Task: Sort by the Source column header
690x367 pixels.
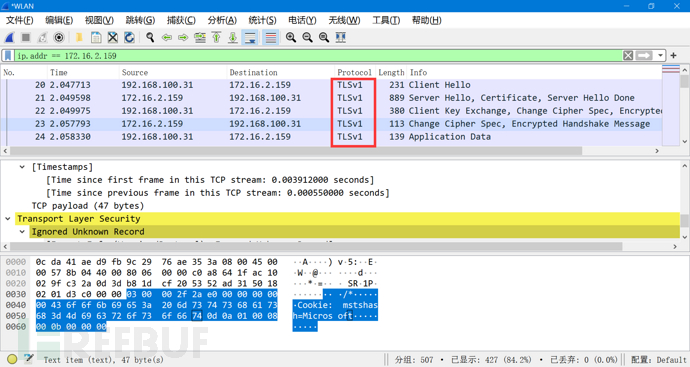Action: coord(173,72)
